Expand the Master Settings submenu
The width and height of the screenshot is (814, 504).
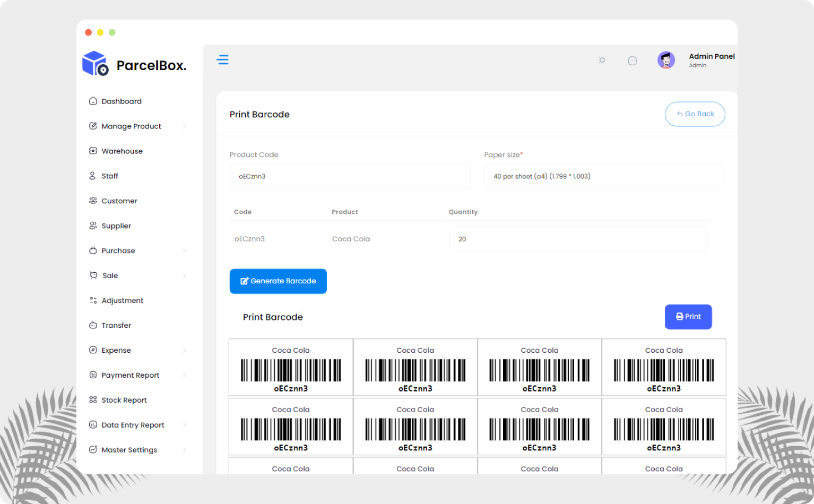click(185, 449)
